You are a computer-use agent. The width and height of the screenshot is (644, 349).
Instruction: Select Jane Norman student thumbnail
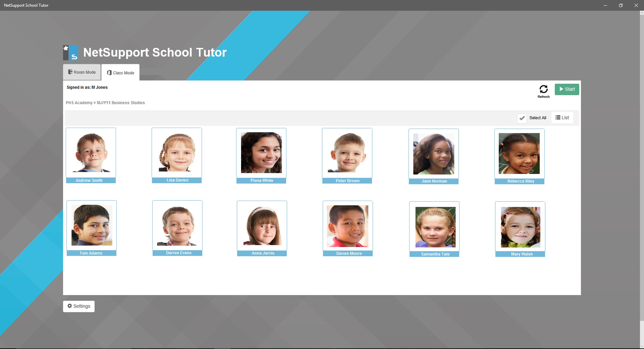(x=434, y=156)
